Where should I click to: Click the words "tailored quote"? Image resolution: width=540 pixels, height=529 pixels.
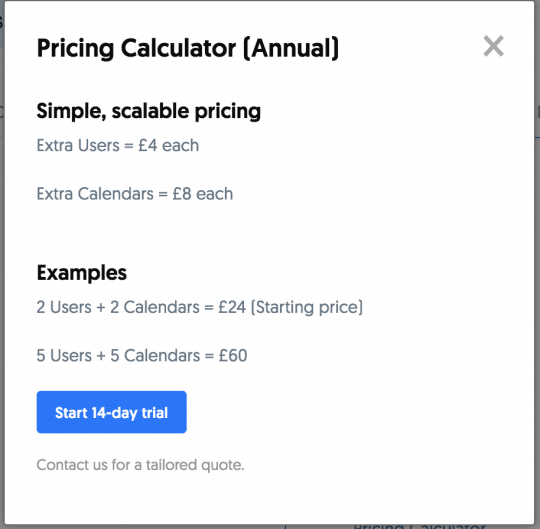tap(195, 465)
